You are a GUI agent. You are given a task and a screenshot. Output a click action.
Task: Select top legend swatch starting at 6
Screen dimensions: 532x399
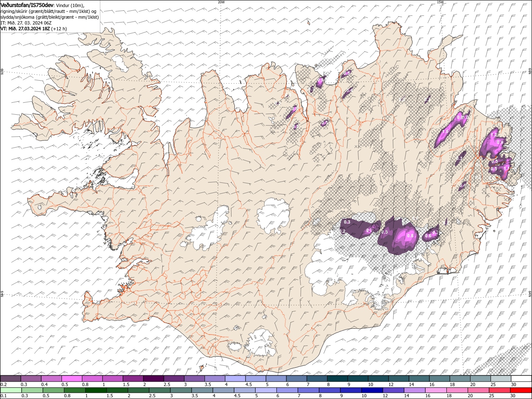[x=297, y=379]
